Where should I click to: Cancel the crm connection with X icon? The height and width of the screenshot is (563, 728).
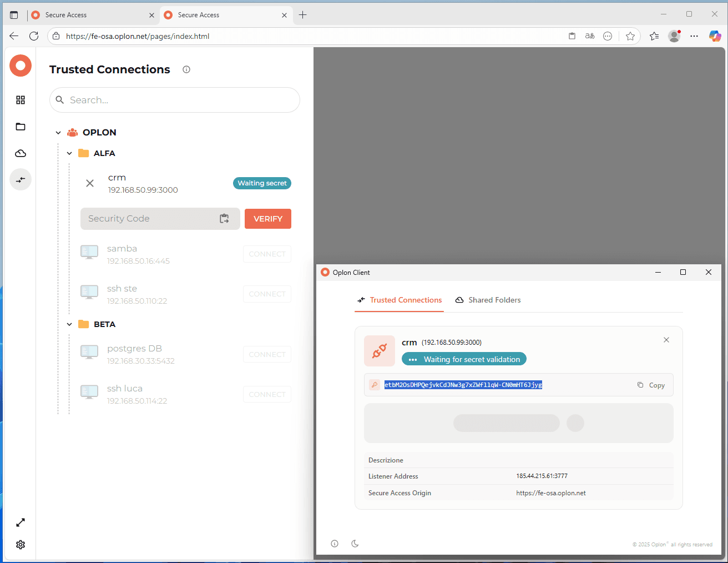(90, 183)
